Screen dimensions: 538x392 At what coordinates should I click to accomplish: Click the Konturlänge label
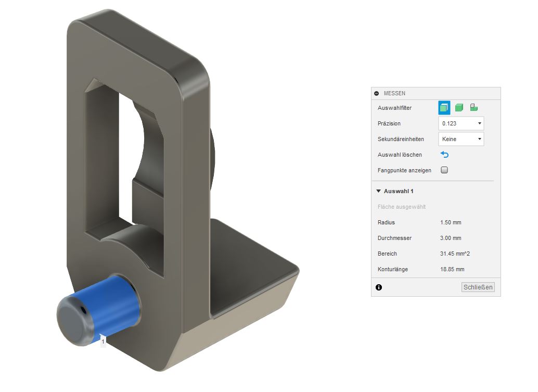point(393,269)
